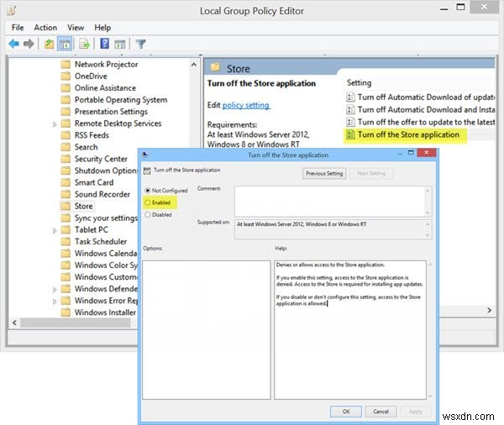The height and width of the screenshot is (425, 504).
Task: Click the Help text scroll up arrow
Action: click(430, 265)
